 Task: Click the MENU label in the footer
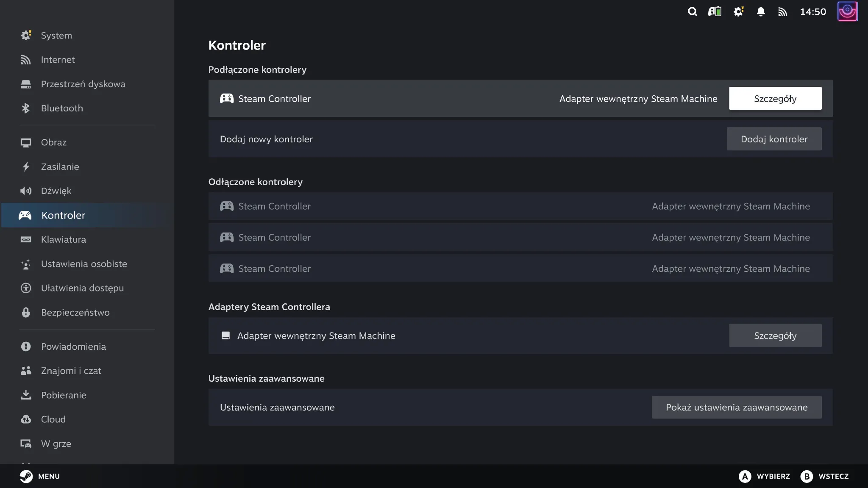[x=49, y=477]
